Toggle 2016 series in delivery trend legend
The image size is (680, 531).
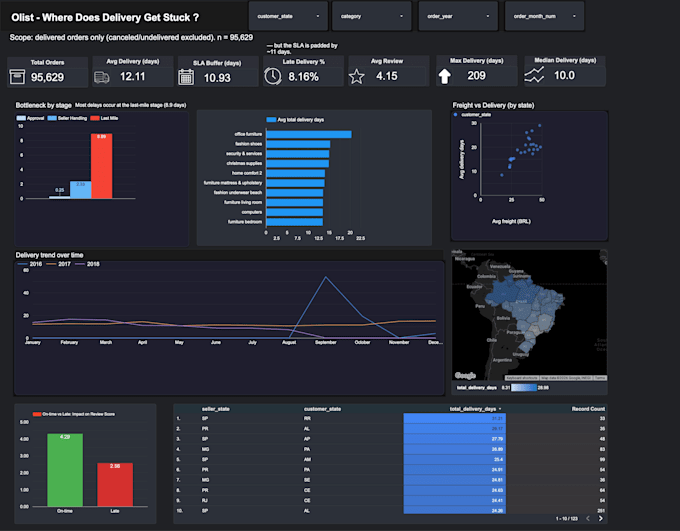click(x=30, y=264)
